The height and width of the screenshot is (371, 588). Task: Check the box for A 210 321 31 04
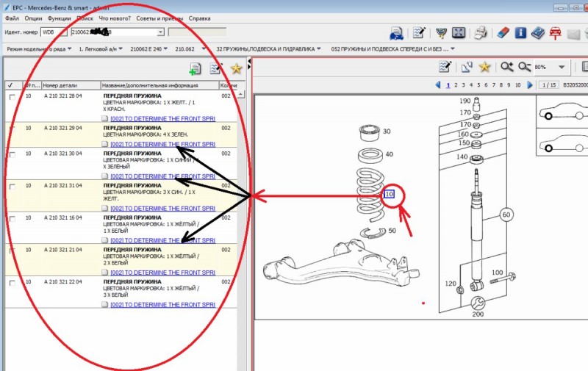(x=12, y=187)
